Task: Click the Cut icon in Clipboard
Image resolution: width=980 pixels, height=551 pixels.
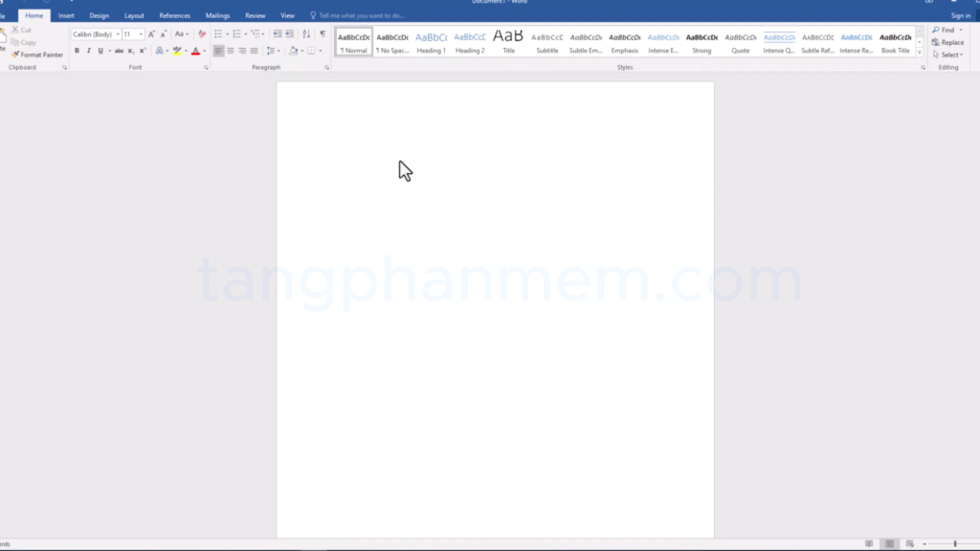Action: coord(15,30)
